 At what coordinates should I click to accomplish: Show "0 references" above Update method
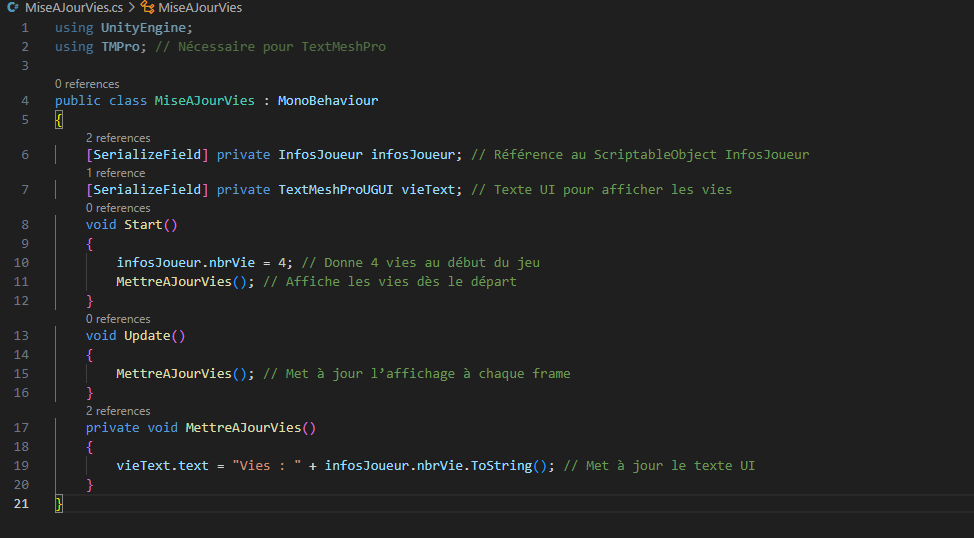pyautogui.click(x=118, y=319)
